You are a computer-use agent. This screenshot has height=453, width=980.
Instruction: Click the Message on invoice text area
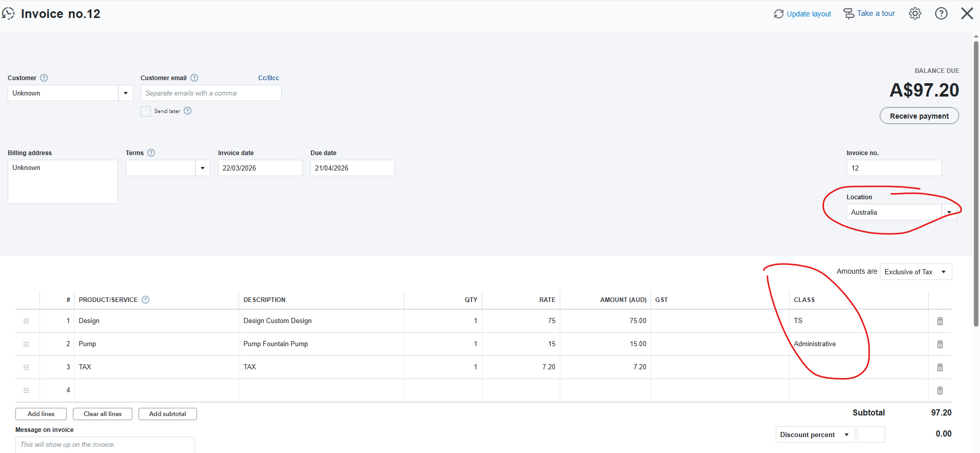tap(105, 445)
